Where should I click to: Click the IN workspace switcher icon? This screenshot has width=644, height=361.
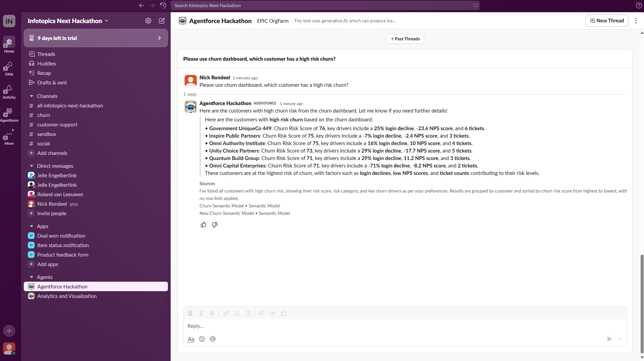click(x=9, y=21)
